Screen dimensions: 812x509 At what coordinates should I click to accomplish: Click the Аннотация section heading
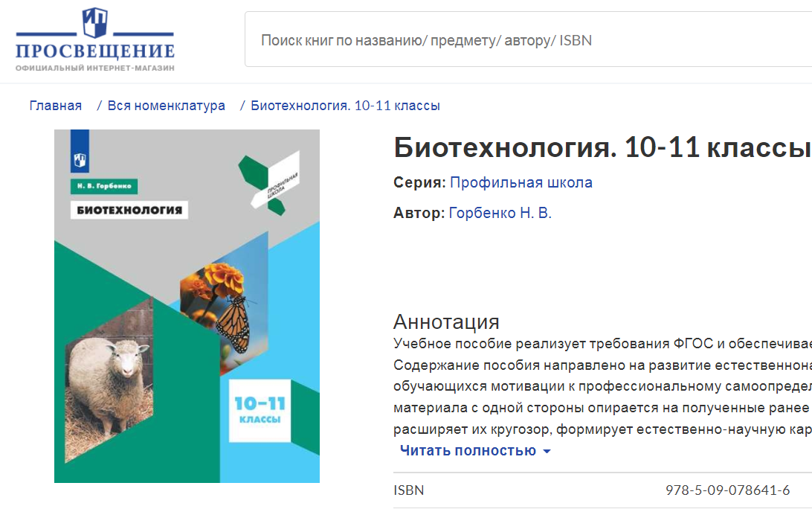446,321
